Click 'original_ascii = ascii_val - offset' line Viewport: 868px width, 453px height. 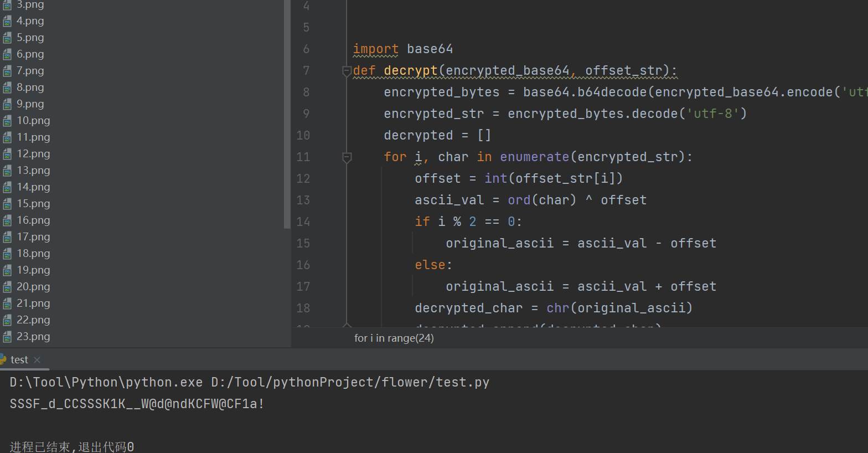(x=581, y=244)
